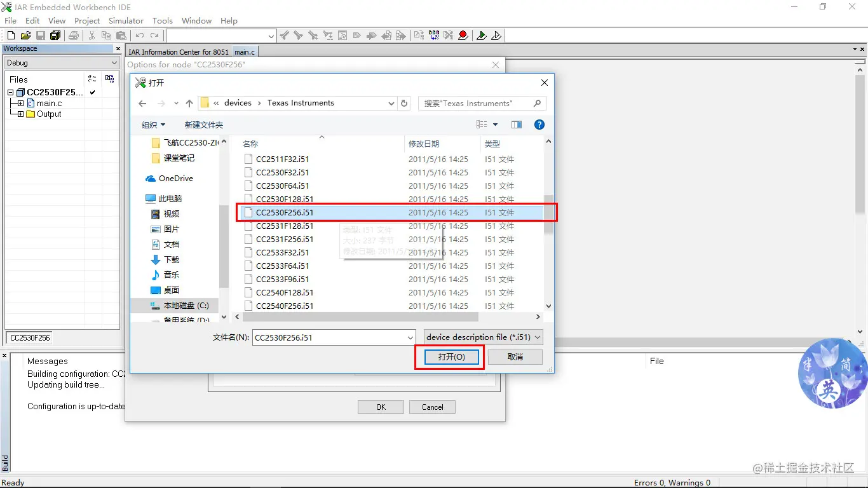Screen dimensions: 868x488
Task: Go up one folder level in dialog
Action: click(189, 103)
